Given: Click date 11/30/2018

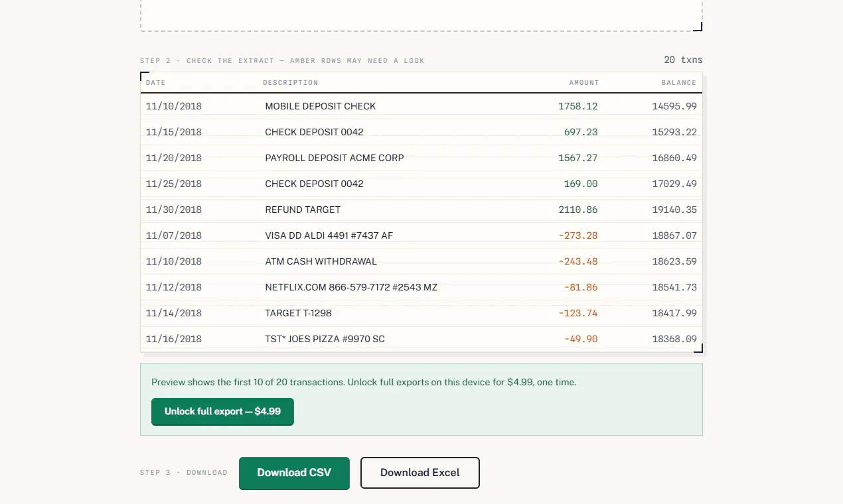Looking at the screenshot, I should tap(174, 210).
